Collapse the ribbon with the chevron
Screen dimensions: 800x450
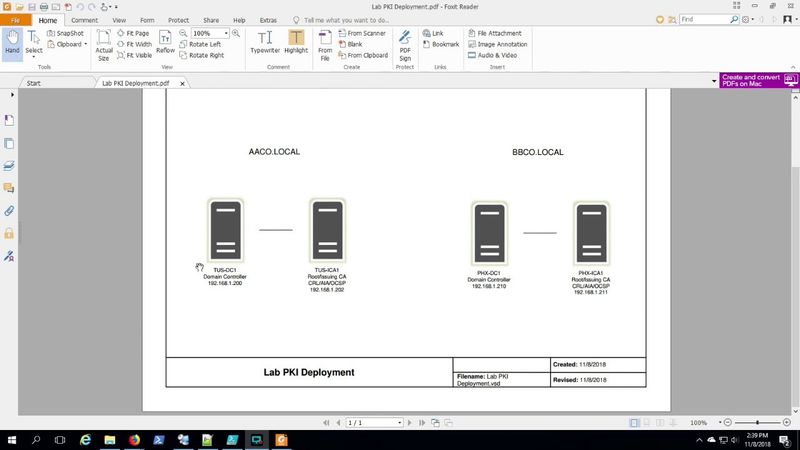793,67
